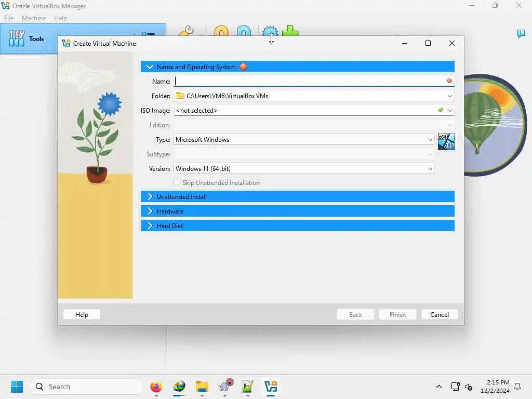Open the ISO Image dropdown arrow
Viewport: 532px width, 399px height.
pyautogui.click(x=449, y=110)
